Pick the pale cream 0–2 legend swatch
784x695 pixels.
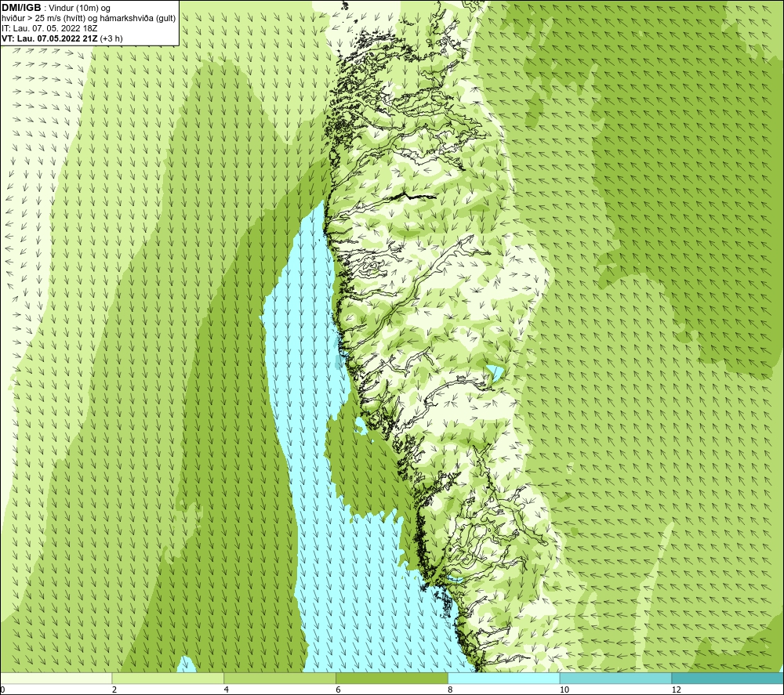(x=56, y=678)
